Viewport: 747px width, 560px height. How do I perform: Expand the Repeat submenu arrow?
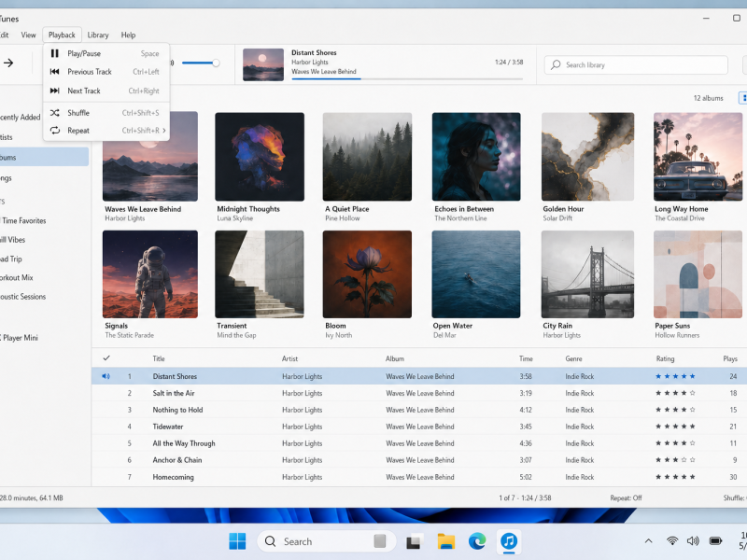coord(164,131)
